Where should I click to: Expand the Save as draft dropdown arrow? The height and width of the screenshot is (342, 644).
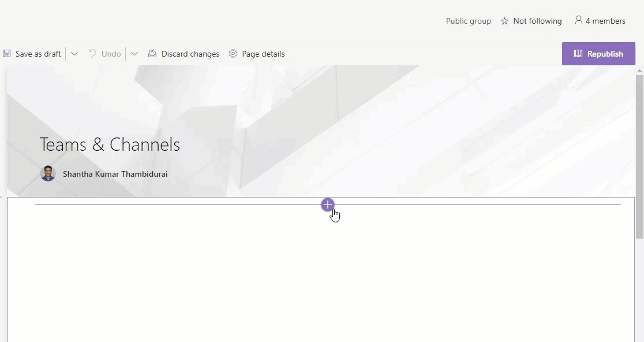click(x=74, y=54)
